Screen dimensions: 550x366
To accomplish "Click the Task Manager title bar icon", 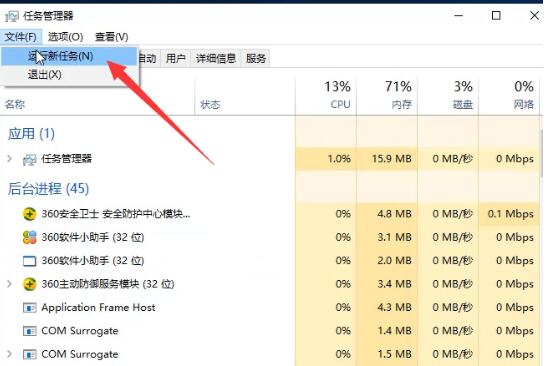I will pyautogui.click(x=12, y=16).
